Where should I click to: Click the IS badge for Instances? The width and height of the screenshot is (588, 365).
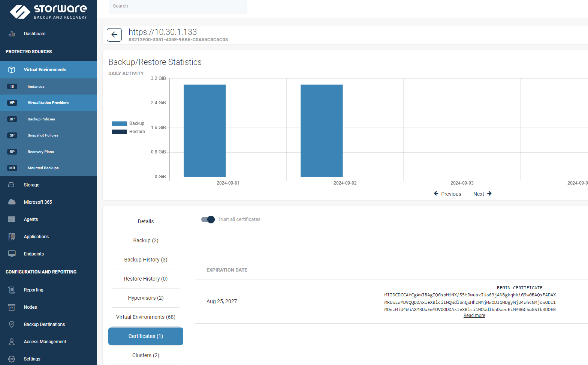[x=12, y=87]
